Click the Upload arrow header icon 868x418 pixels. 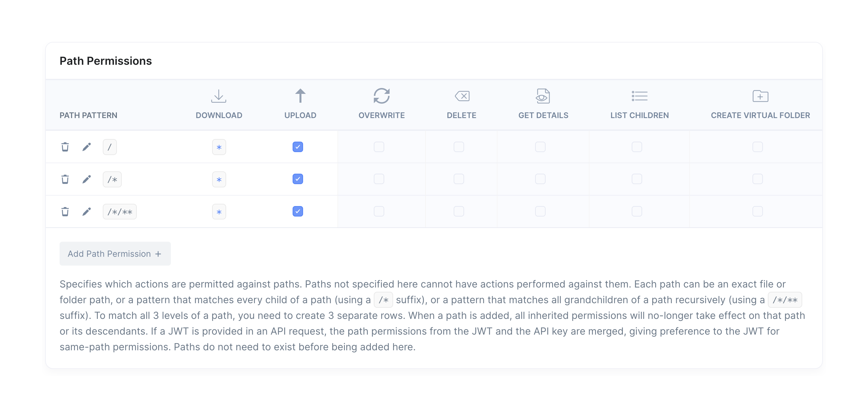(x=300, y=96)
